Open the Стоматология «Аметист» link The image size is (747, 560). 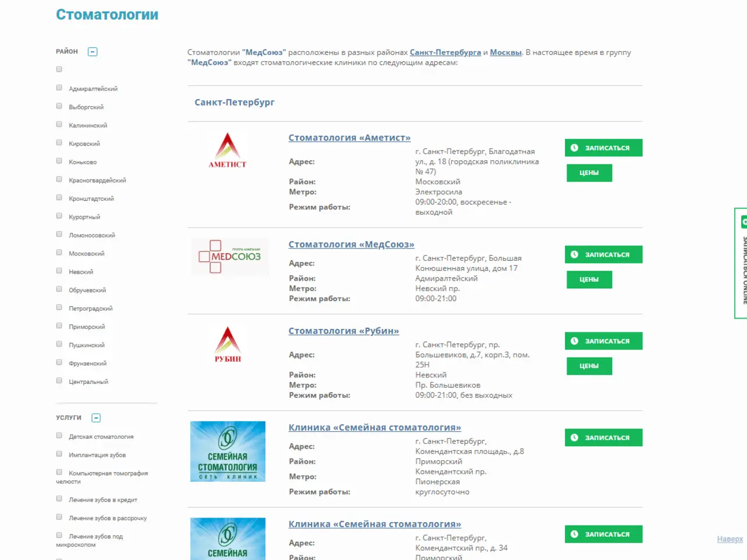(x=350, y=138)
